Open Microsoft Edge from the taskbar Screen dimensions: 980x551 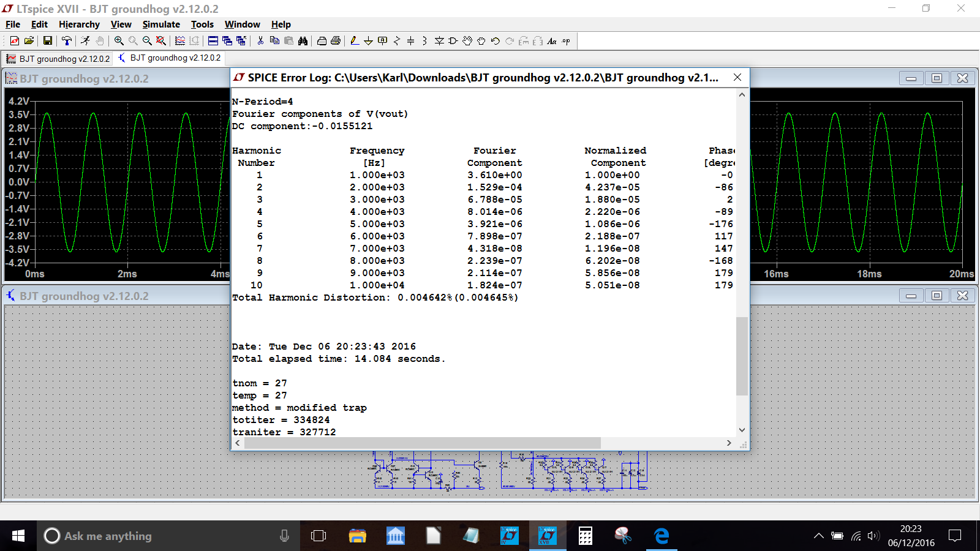pos(661,536)
